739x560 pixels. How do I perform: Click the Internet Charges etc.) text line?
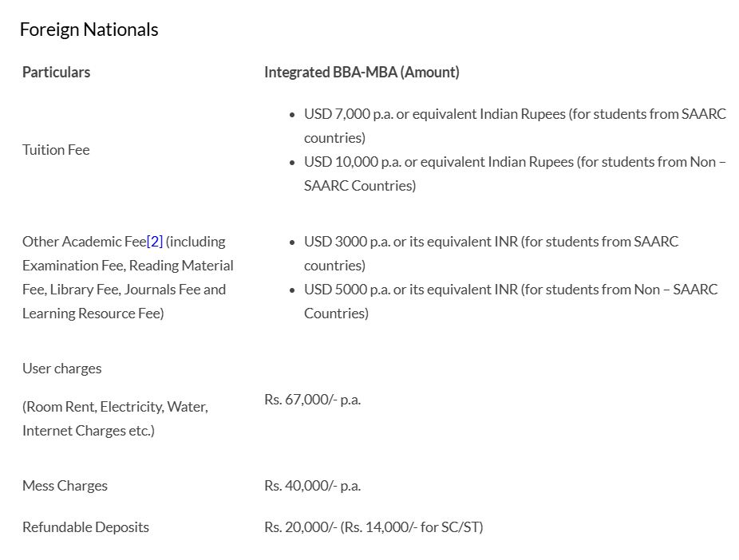pyautogui.click(x=89, y=431)
